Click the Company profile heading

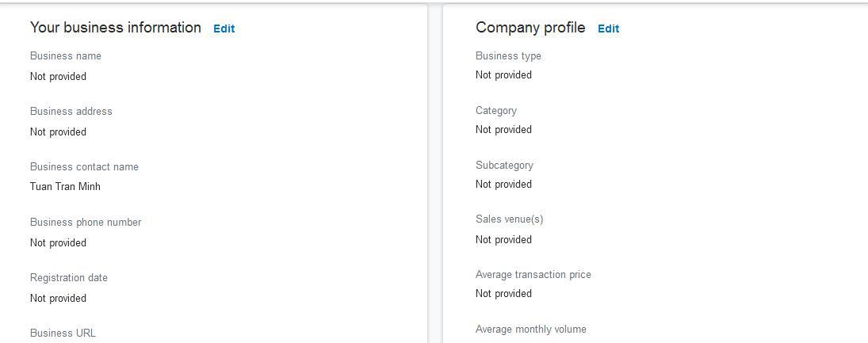pyautogui.click(x=530, y=28)
